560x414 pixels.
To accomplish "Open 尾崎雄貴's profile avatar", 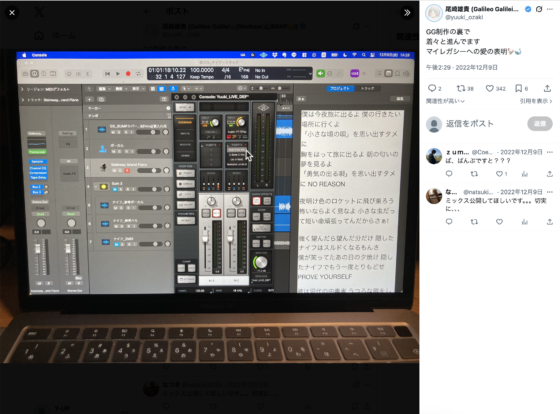I will pos(434,13).
